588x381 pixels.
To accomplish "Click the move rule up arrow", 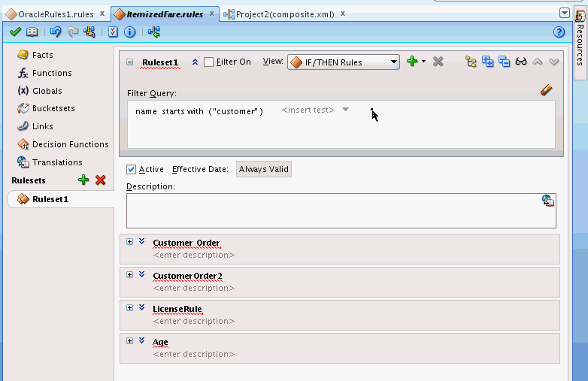I will (x=538, y=62).
